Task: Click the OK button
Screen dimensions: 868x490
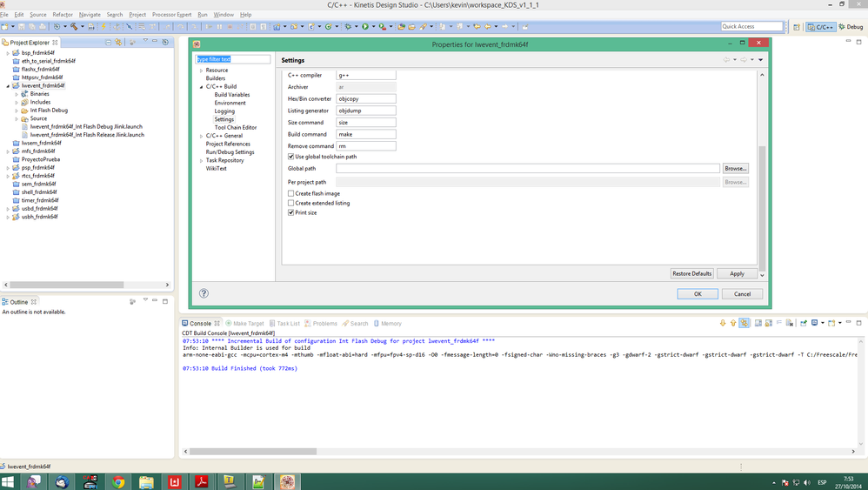Action: (698, 294)
